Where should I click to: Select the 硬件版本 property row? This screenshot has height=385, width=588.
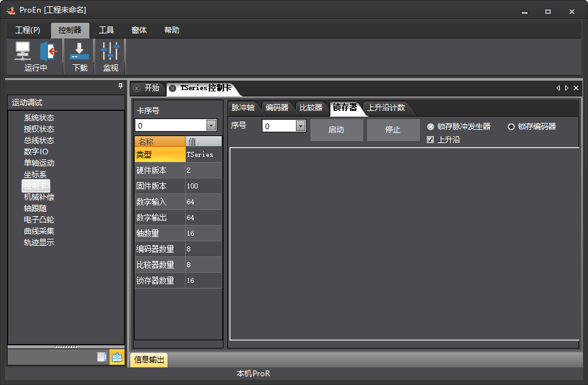coord(178,170)
